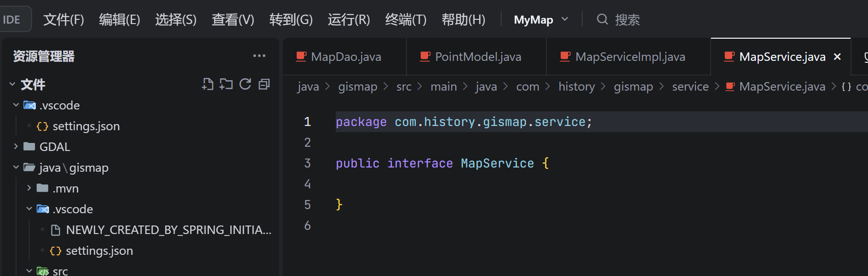Click the 'com' breadcrumb
Viewport: 868px width, 276px height.
(x=528, y=86)
